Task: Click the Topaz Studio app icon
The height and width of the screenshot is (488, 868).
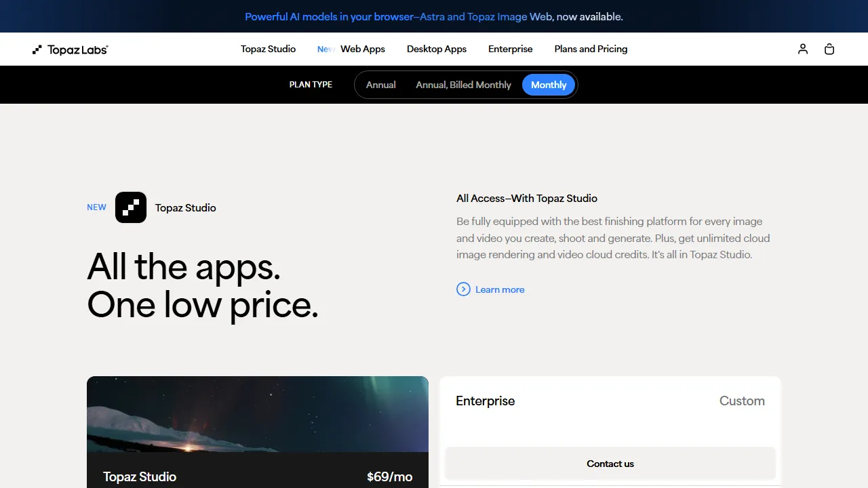Action: coord(131,207)
